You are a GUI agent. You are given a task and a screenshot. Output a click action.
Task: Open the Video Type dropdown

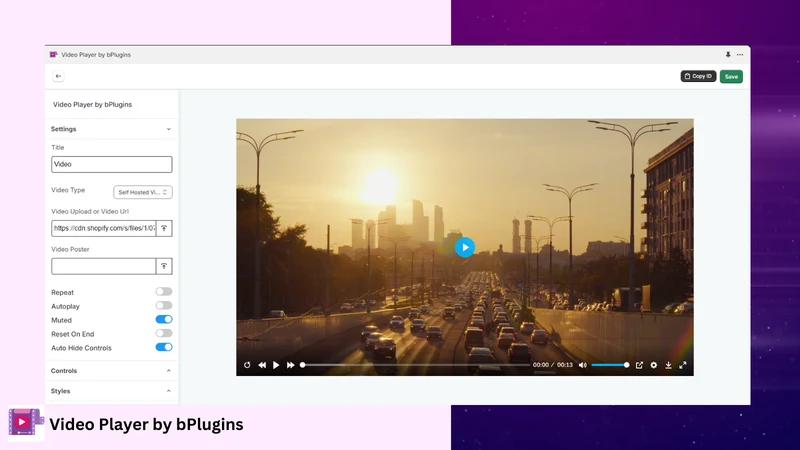[143, 192]
